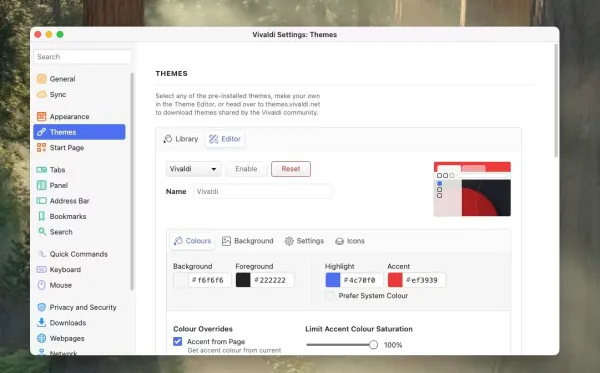Click the Icons tab glyph
The width and height of the screenshot is (600, 373).
pos(339,241)
